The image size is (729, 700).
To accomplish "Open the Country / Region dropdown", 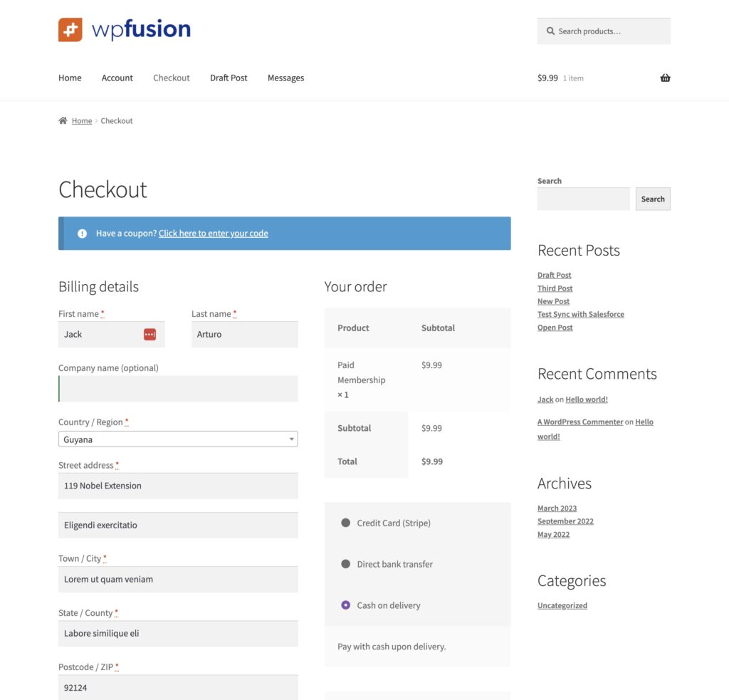I will tap(178, 439).
